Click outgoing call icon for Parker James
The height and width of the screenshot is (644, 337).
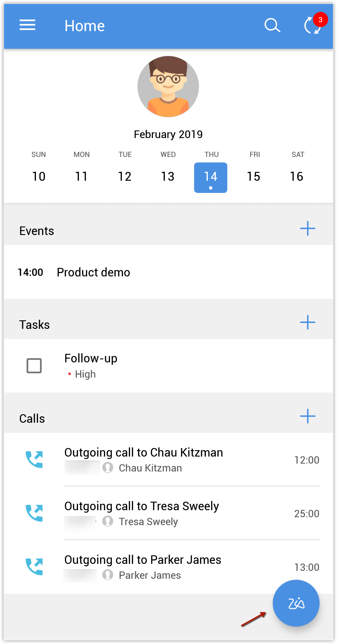34,567
